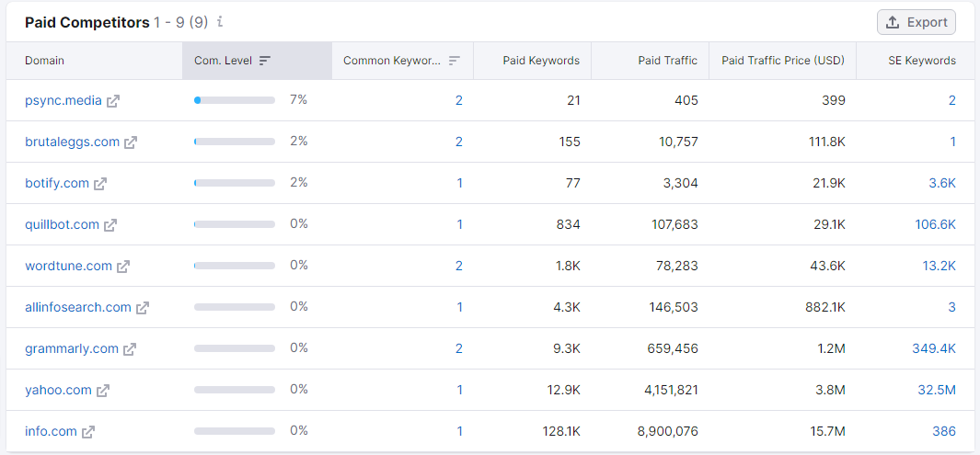The width and height of the screenshot is (980, 455).
Task: Open the psync.media domain link
Action: (x=63, y=100)
